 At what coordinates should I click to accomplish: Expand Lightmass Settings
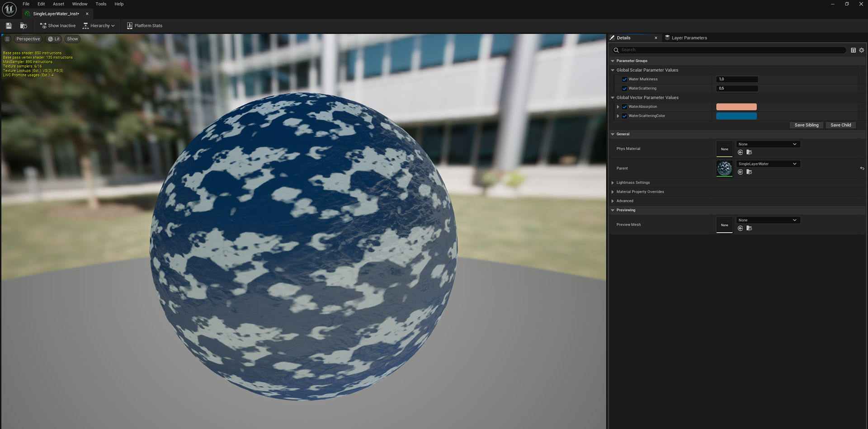613,183
